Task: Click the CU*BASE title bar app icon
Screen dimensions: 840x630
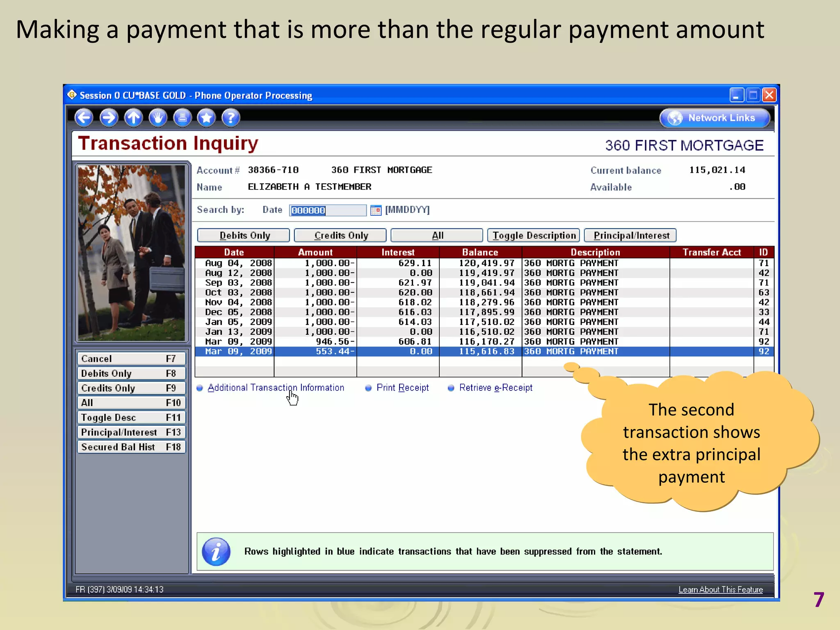Action: 72,95
